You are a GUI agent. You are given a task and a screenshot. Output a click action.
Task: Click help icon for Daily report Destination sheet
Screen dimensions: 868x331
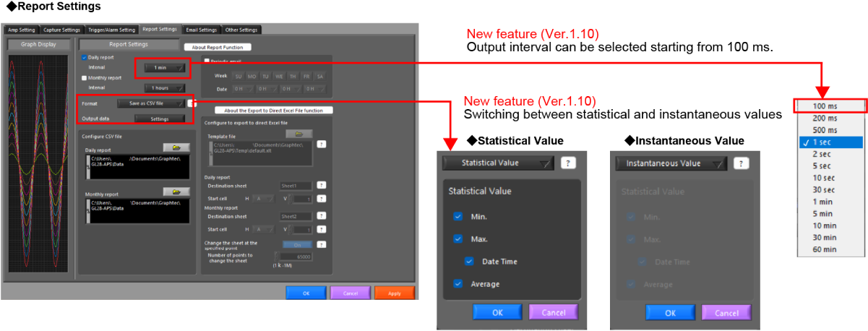[x=321, y=186]
